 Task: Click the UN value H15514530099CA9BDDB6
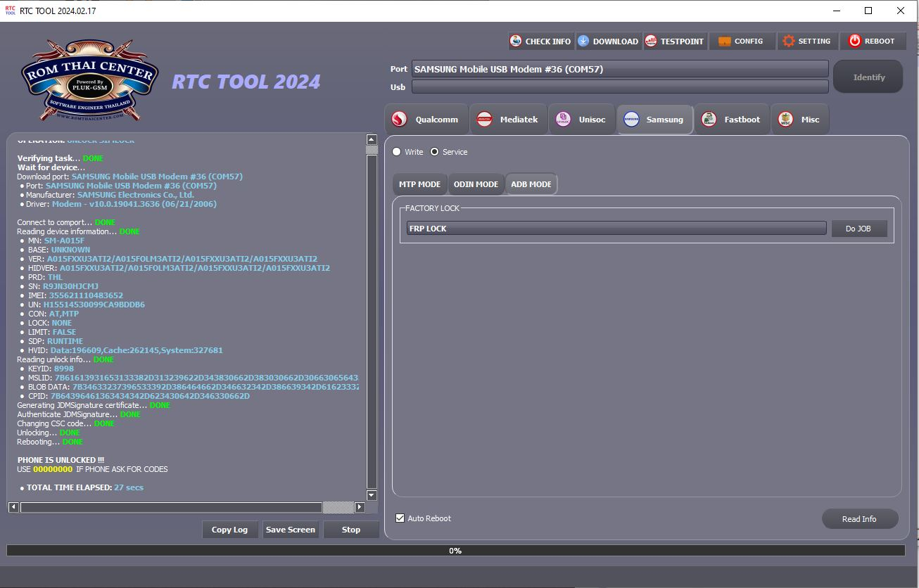(x=94, y=305)
